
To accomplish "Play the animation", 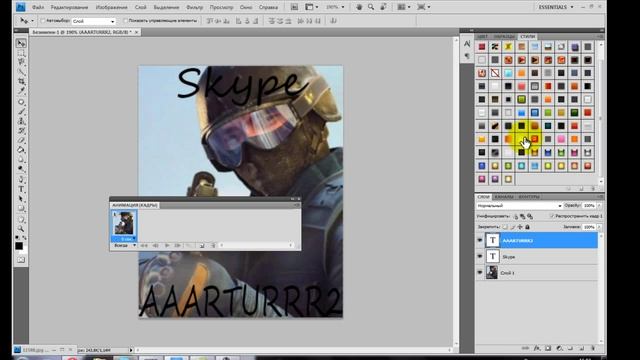I will pos(167,245).
